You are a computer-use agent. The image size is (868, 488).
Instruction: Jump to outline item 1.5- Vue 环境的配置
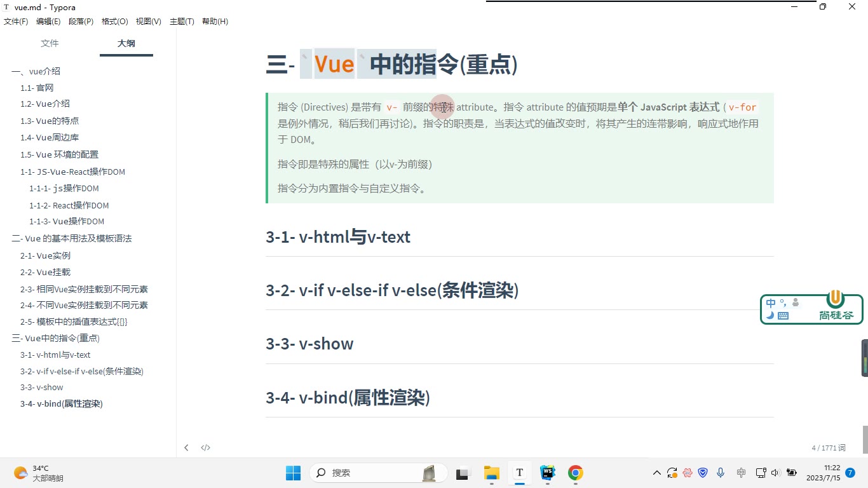pos(60,154)
